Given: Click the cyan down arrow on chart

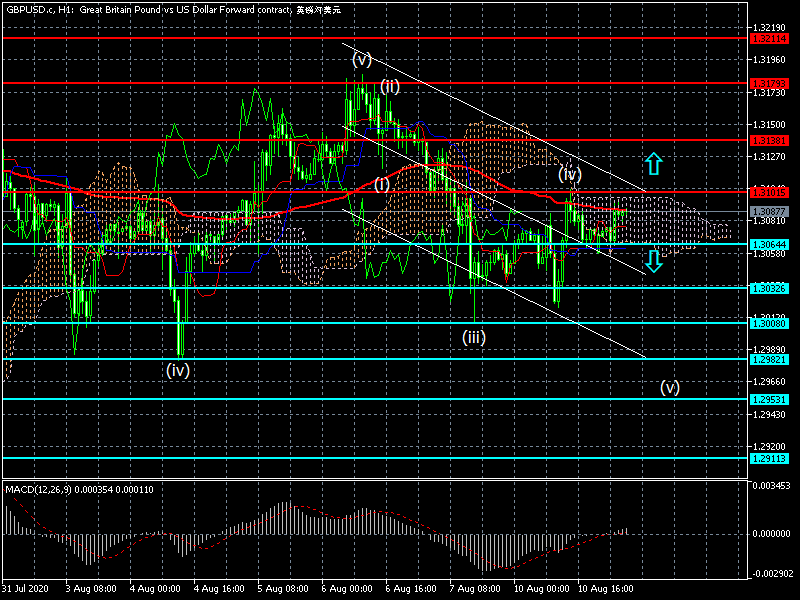Looking at the screenshot, I should click(653, 261).
